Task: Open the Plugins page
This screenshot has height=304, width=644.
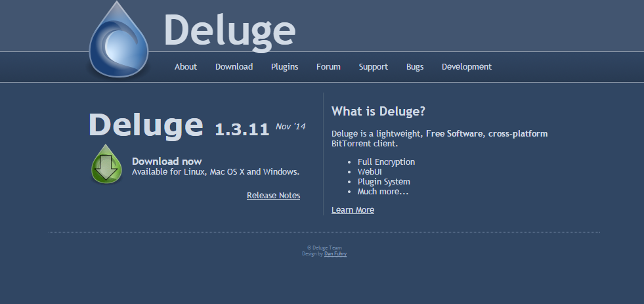Action: (285, 66)
